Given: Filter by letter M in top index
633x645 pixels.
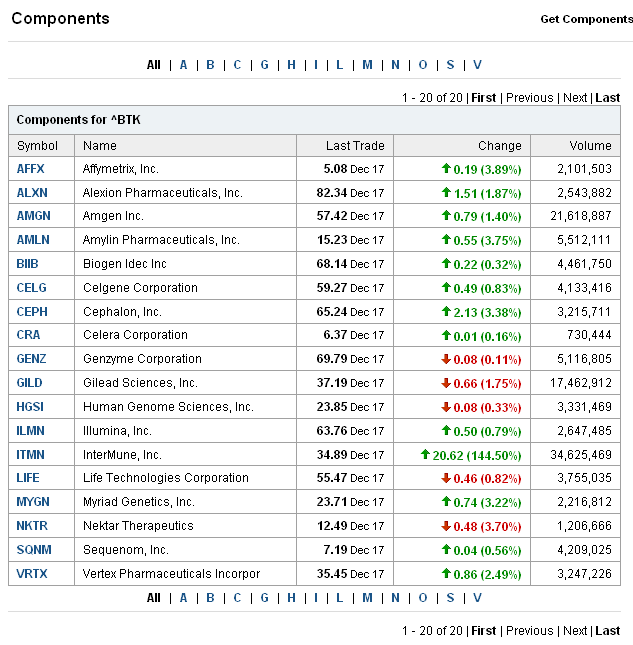Looking at the screenshot, I should (367, 65).
